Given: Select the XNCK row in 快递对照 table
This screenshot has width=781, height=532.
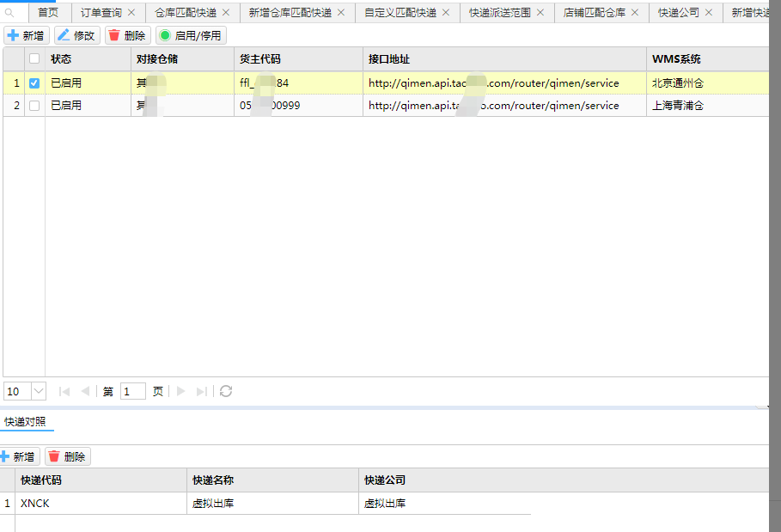Looking at the screenshot, I should coord(103,504).
